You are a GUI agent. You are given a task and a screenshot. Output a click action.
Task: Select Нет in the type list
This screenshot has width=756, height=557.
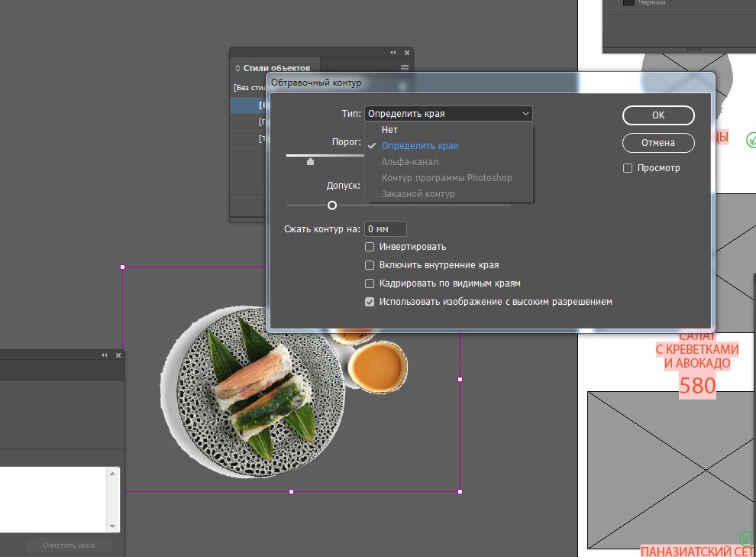click(x=389, y=130)
